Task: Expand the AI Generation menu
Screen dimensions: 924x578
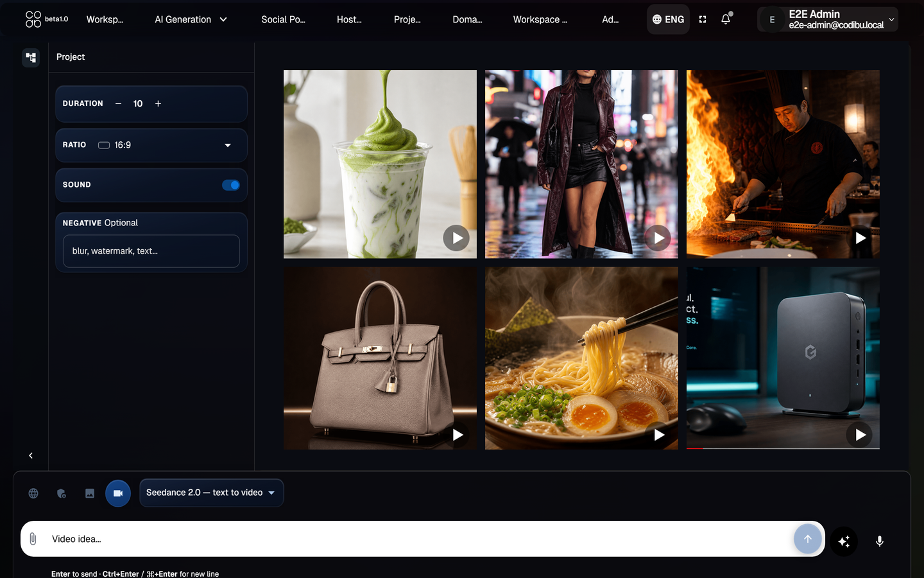Action: click(191, 19)
